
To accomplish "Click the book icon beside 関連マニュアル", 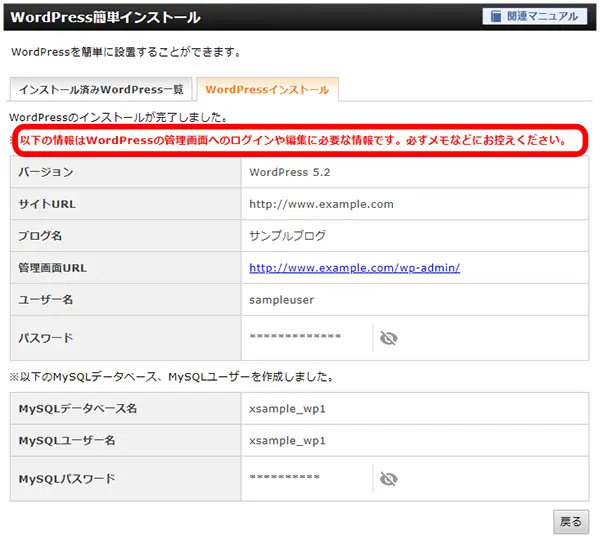I will point(494,16).
